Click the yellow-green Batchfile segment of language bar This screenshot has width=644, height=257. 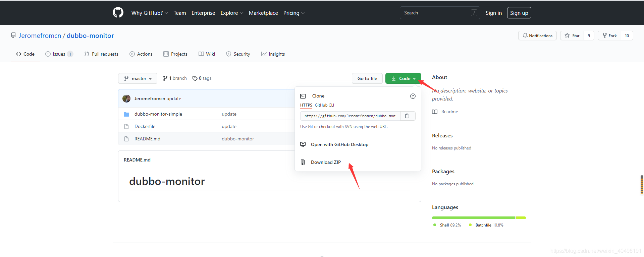[521, 218]
